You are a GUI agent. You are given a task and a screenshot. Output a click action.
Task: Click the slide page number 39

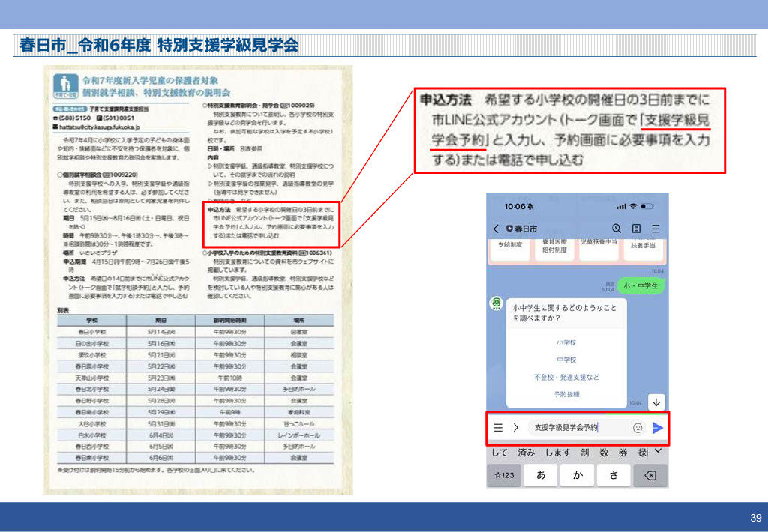click(756, 518)
